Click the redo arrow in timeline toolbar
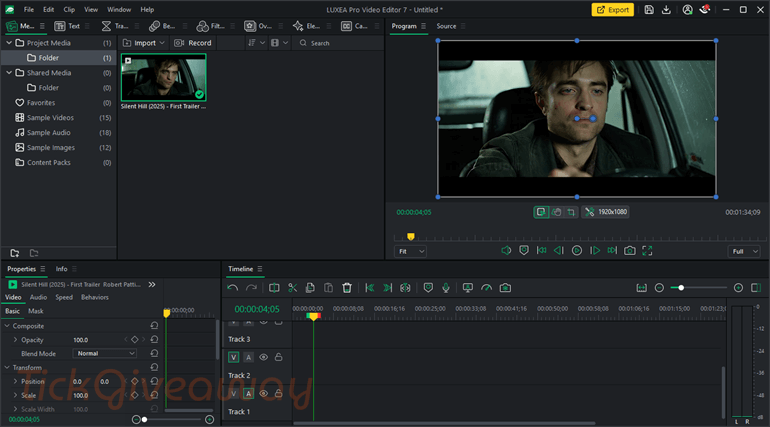This screenshot has height=427, width=770. [251, 288]
